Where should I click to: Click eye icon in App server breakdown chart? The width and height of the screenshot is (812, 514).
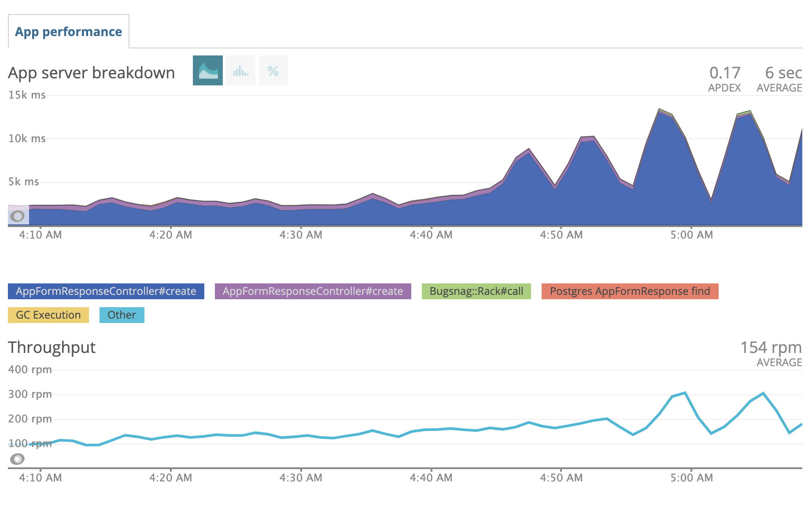point(18,216)
